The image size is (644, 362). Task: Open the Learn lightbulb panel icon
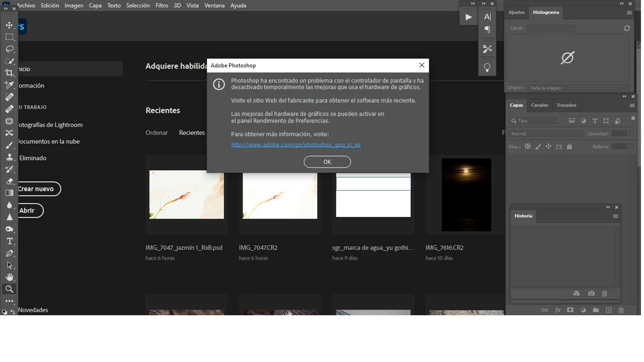487,67
